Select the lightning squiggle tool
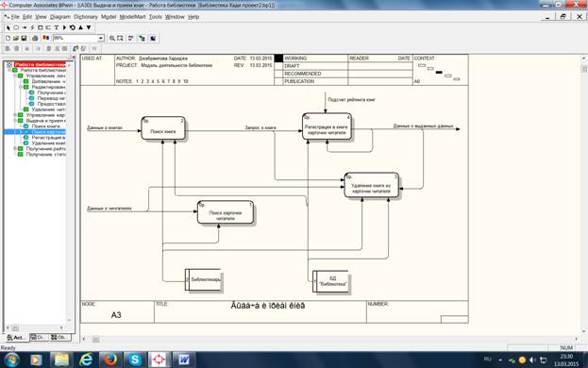 click(33, 27)
